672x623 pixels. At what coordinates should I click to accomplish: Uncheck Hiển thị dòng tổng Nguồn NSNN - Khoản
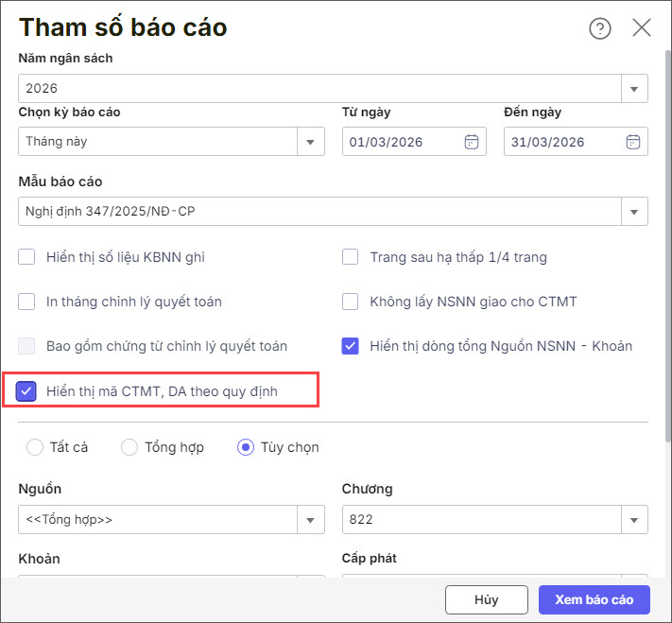pyautogui.click(x=351, y=346)
